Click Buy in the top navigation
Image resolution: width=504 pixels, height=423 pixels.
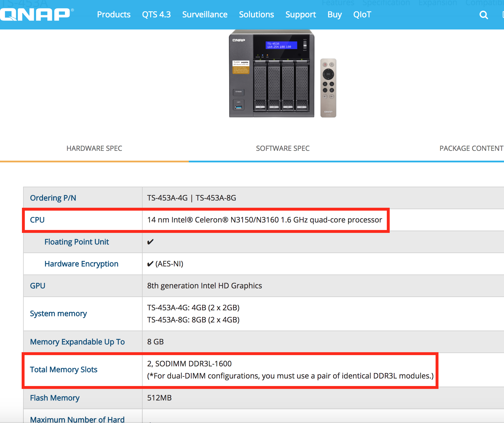(335, 14)
